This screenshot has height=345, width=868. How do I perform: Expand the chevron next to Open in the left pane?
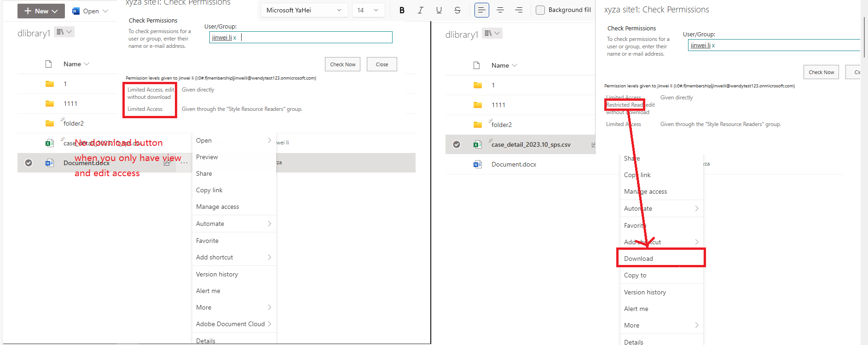point(105,11)
